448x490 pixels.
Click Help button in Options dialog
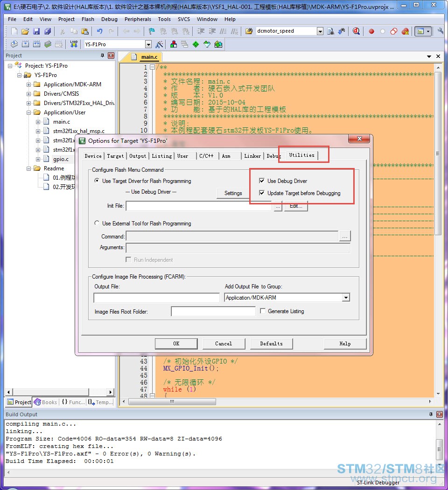(x=345, y=343)
